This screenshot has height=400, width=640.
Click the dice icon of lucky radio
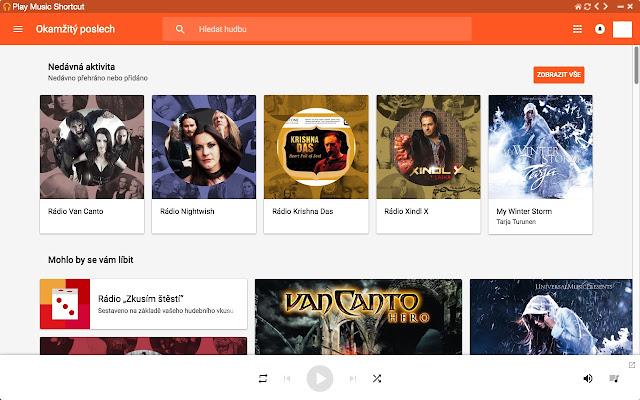click(x=65, y=304)
